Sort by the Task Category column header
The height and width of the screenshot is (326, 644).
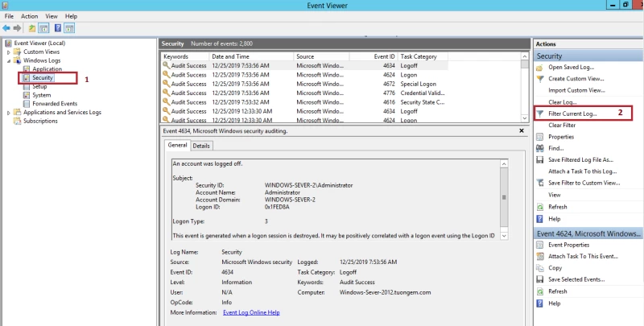(x=423, y=56)
